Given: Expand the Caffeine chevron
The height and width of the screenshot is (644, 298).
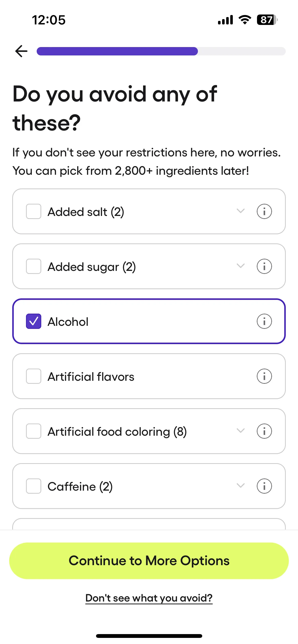Looking at the screenshot, I should pyautogui.click(x=240, y=486).
